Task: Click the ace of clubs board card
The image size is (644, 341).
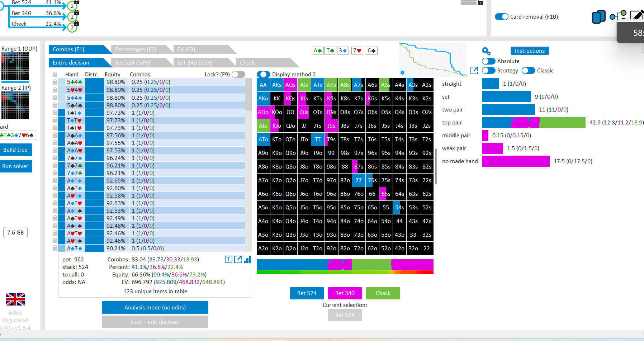Action: pyautogui.click(x=318, y=51)
